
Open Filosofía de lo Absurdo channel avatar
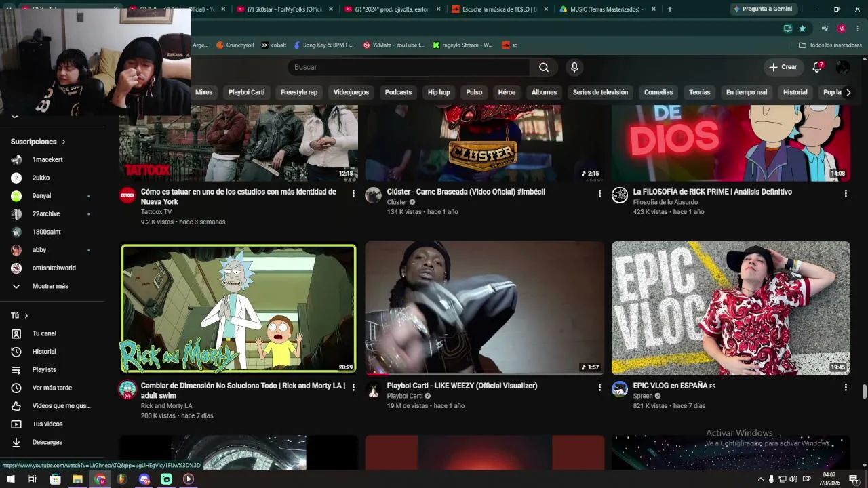click(620, 196)
